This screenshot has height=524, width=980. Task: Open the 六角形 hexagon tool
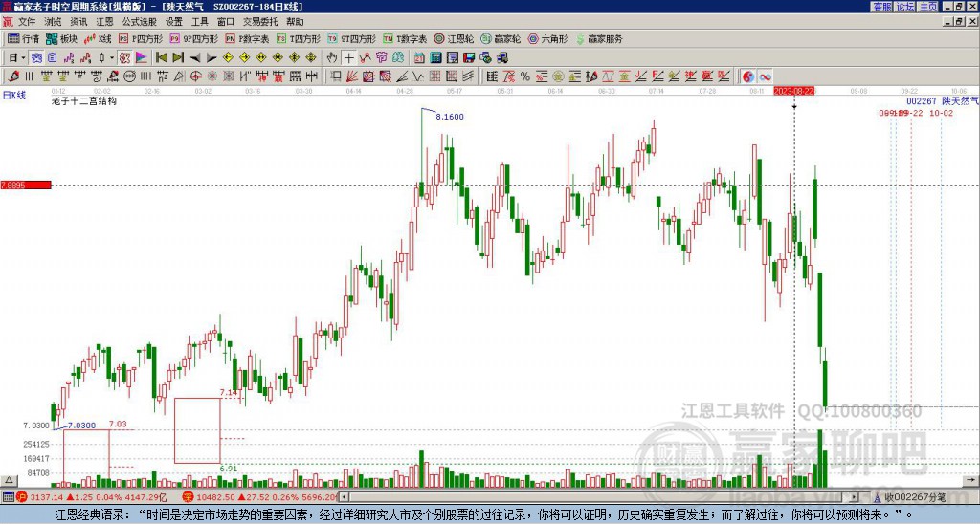pyautogui.click(x=547, y=38)
